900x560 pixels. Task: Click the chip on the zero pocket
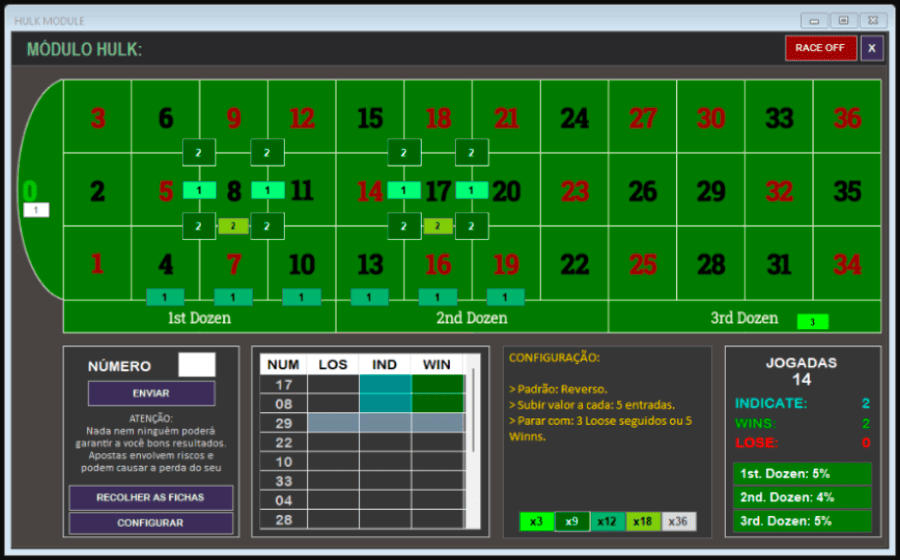[36, 210]
